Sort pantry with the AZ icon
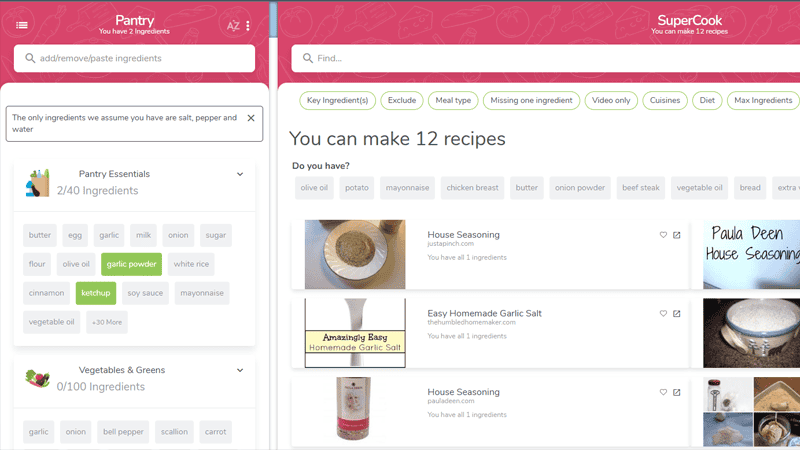800x450 pixels. (233, 26)
